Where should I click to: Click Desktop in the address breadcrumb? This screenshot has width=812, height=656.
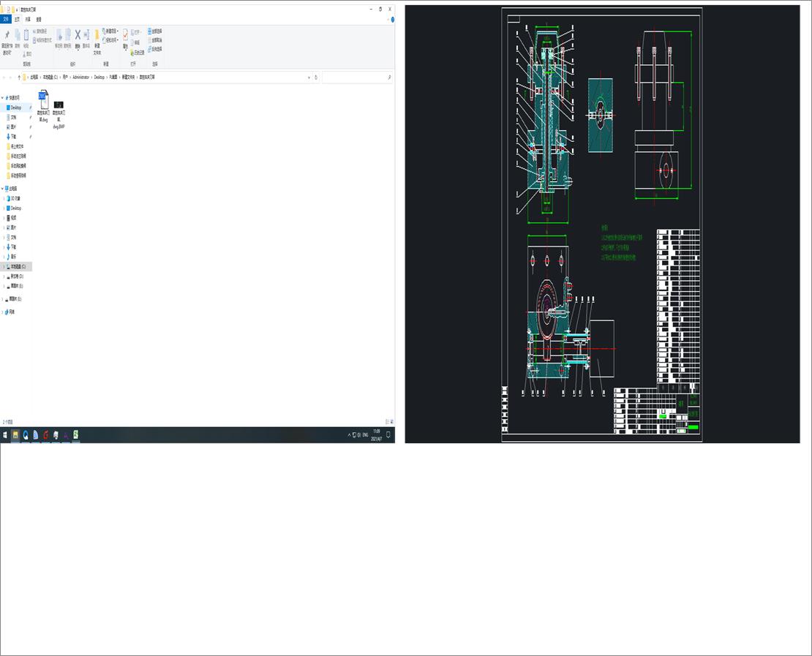click(x=99, y=77)
